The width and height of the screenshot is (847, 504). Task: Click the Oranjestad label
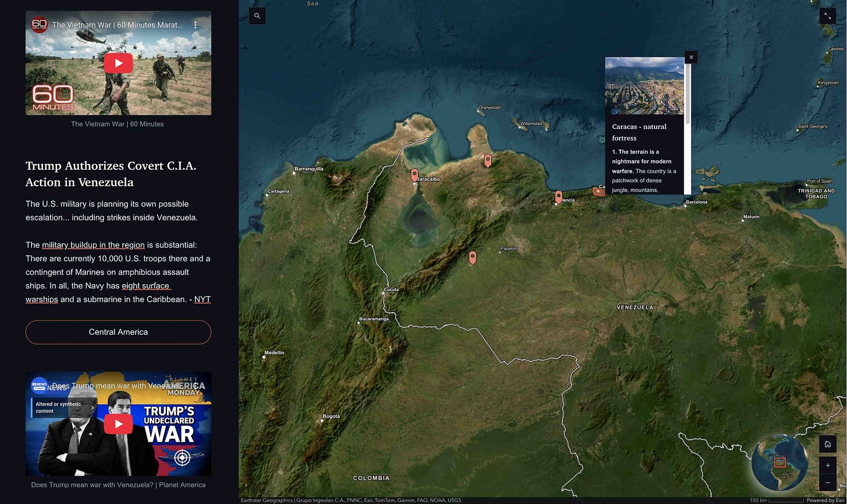pyautogui.click(x=489, y=108)
